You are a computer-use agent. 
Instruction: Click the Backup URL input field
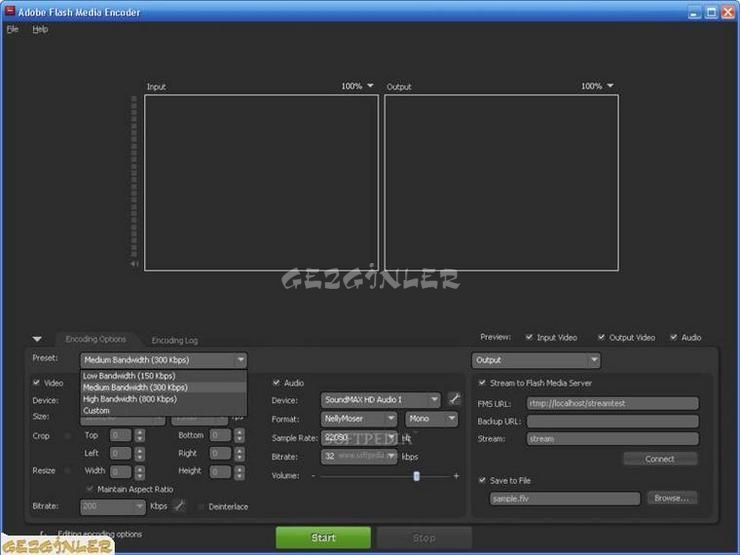tap(613, 421)
